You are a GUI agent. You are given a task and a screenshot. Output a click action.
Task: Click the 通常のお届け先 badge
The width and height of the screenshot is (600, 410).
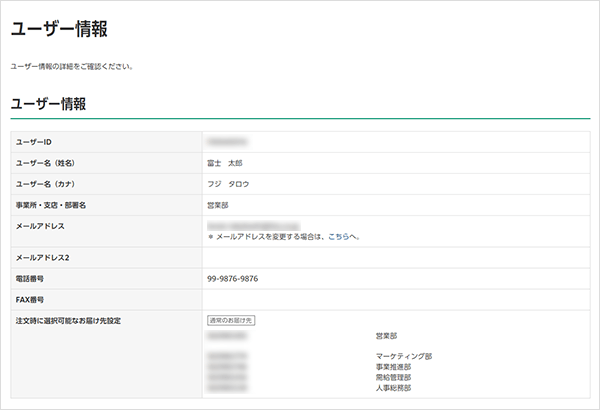pos(231,320)
